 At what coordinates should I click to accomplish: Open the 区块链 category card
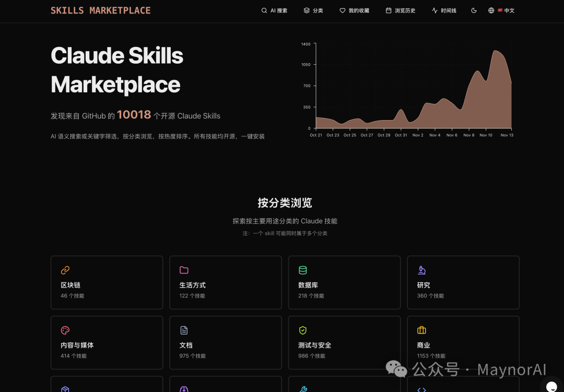(x=107, y=282)
